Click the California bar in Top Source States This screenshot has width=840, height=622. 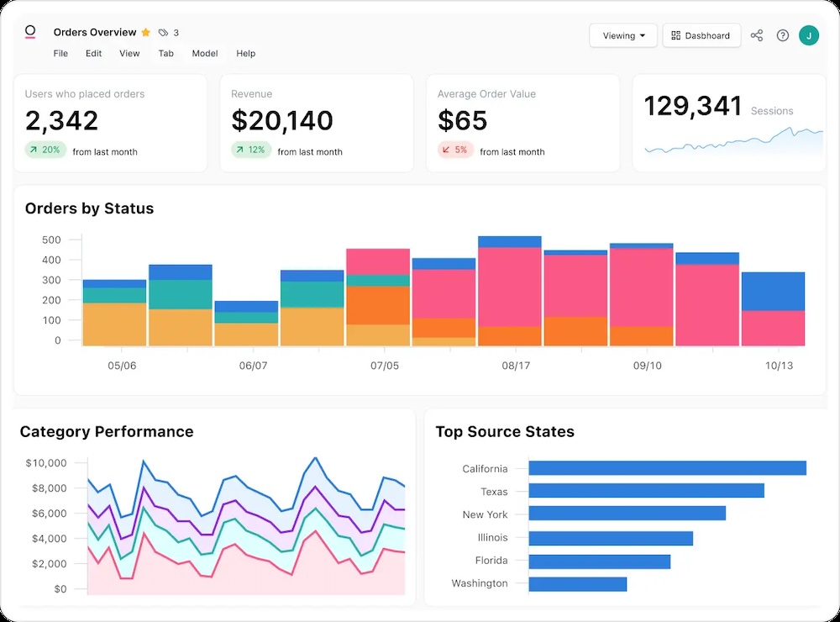click(x=667, y=468)
